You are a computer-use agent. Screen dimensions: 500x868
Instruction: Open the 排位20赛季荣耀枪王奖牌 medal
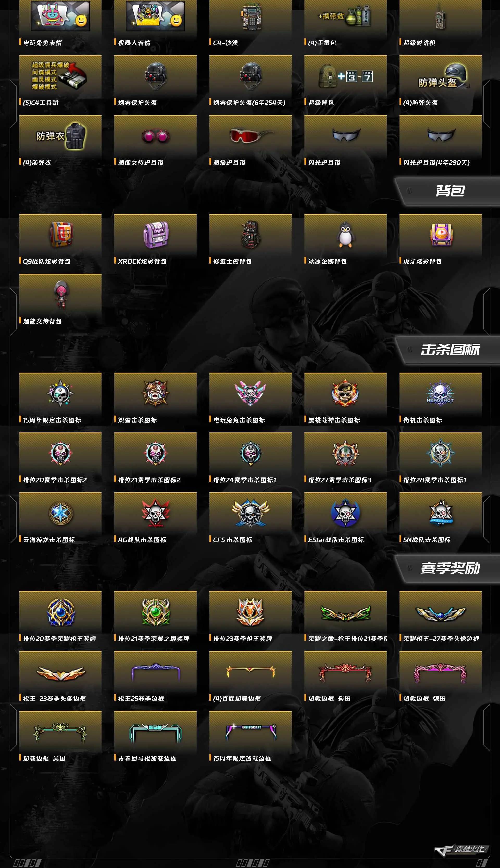pyautogui.click(x=60, y=612)
